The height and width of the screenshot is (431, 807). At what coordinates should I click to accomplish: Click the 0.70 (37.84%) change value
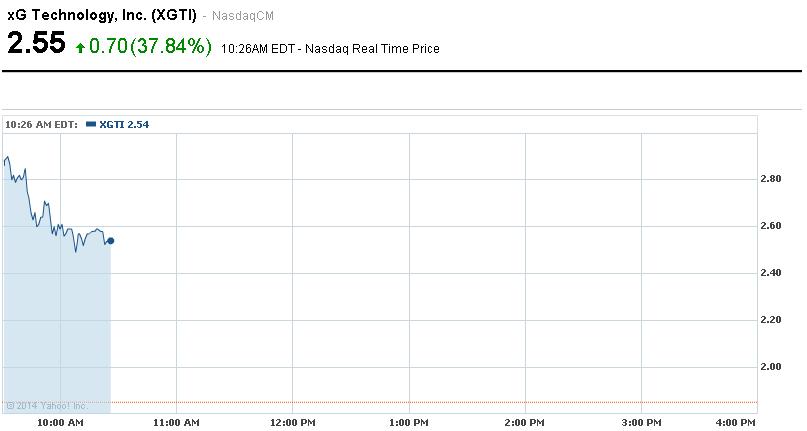click(150, 46)
